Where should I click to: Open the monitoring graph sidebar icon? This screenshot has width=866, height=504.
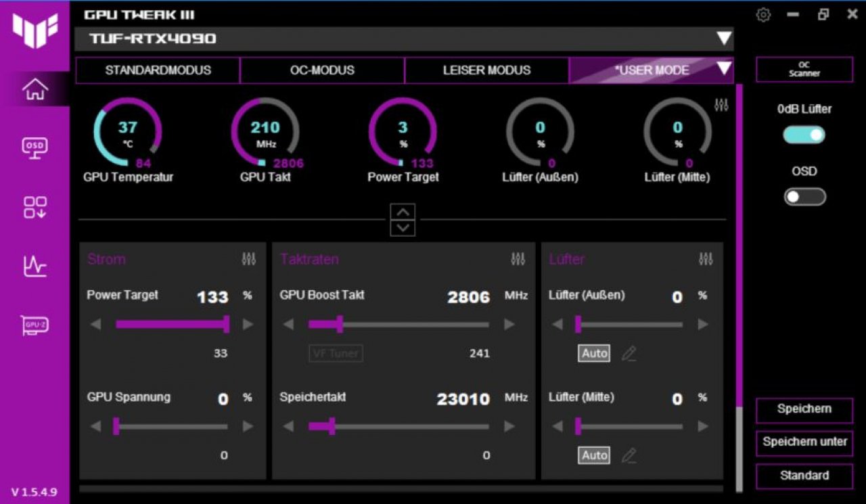point(35,267)
